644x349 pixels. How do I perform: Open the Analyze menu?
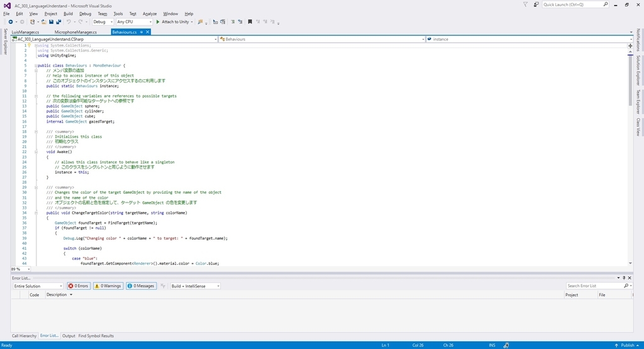coord(150,14)
